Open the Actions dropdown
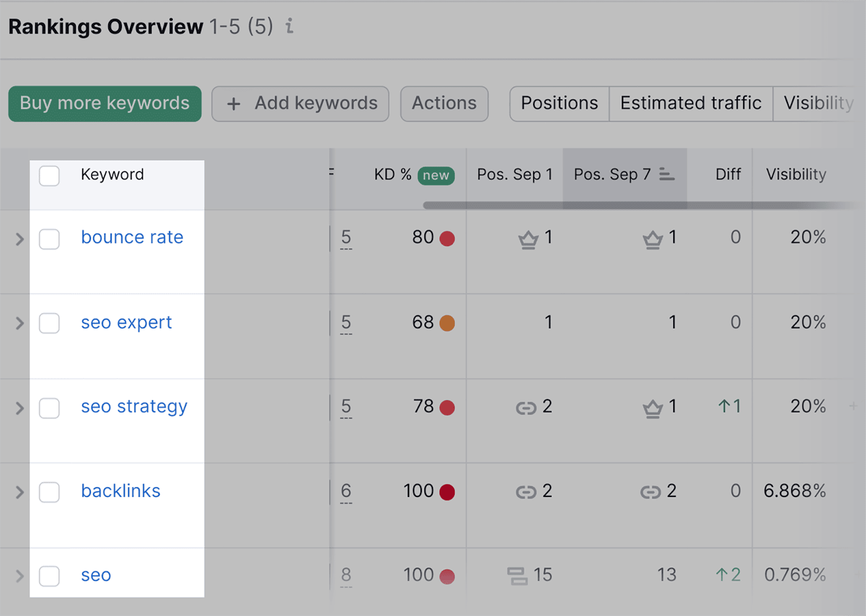 click(444, 103)
